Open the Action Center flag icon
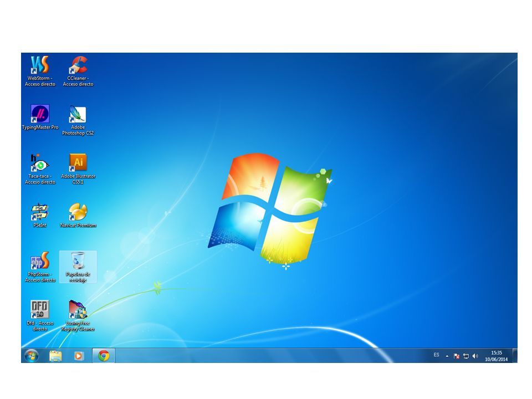The width and height of the screenshot is (532, 399). [457, 356]
